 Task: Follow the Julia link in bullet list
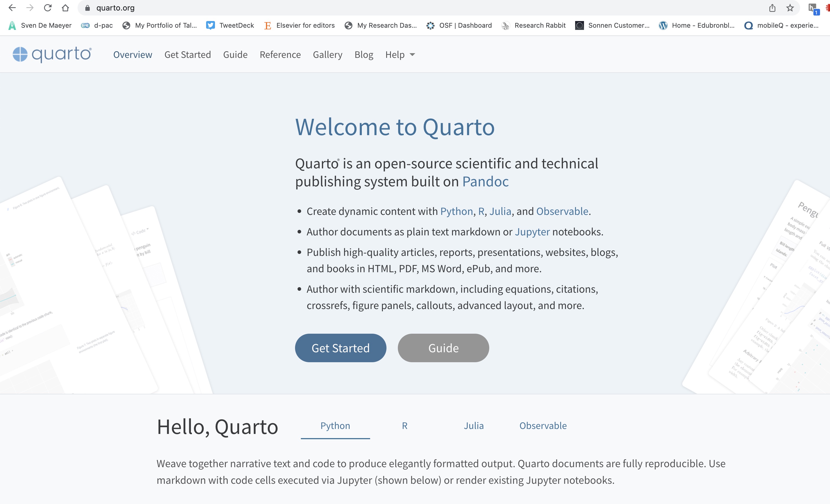pos(500,212)
